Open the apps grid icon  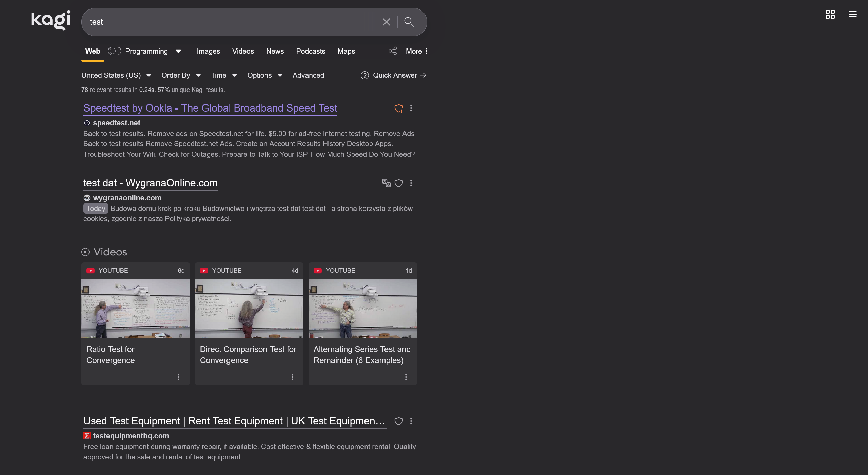(830, 14)
